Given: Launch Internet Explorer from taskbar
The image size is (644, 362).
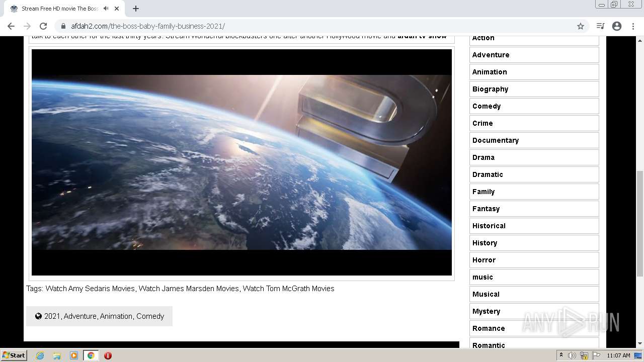Looking at the screenshot, I should [x=40, y=355].
